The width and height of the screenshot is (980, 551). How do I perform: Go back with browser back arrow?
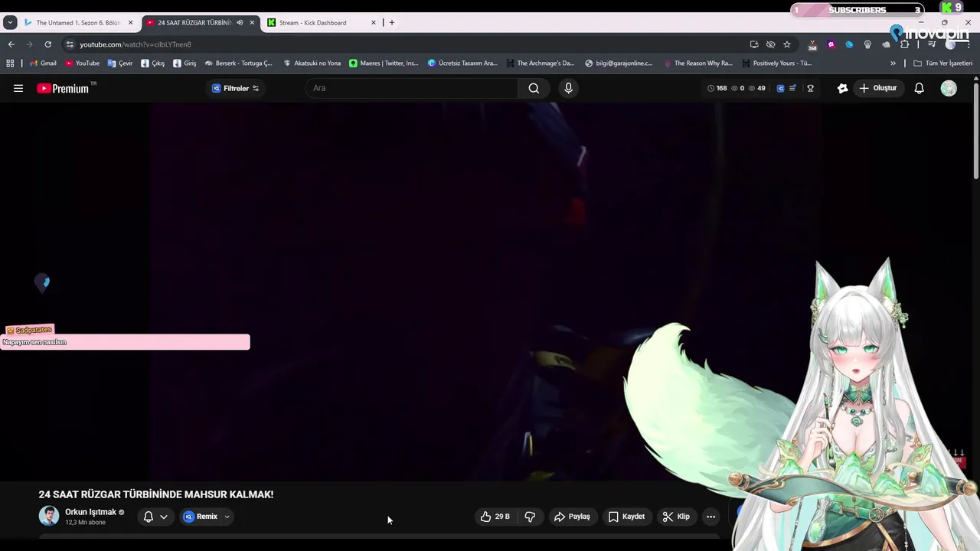coord(11,44)
